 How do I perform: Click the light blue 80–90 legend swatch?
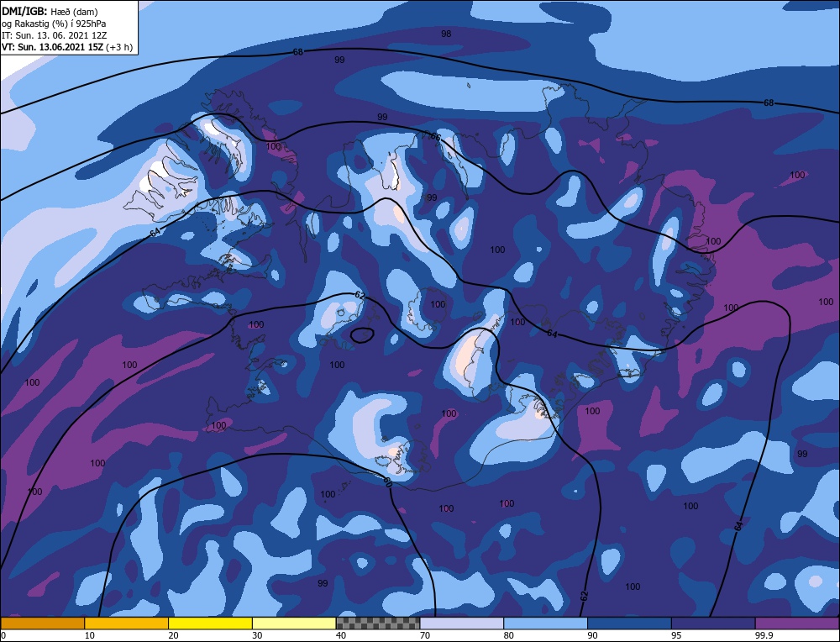(x=545, y=624)
